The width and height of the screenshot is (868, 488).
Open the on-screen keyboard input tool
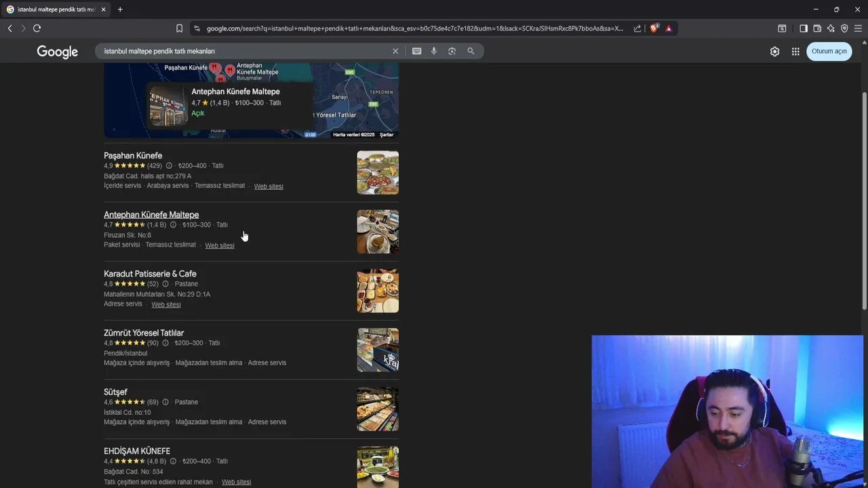pyautogui.click(x=416, y=51)
